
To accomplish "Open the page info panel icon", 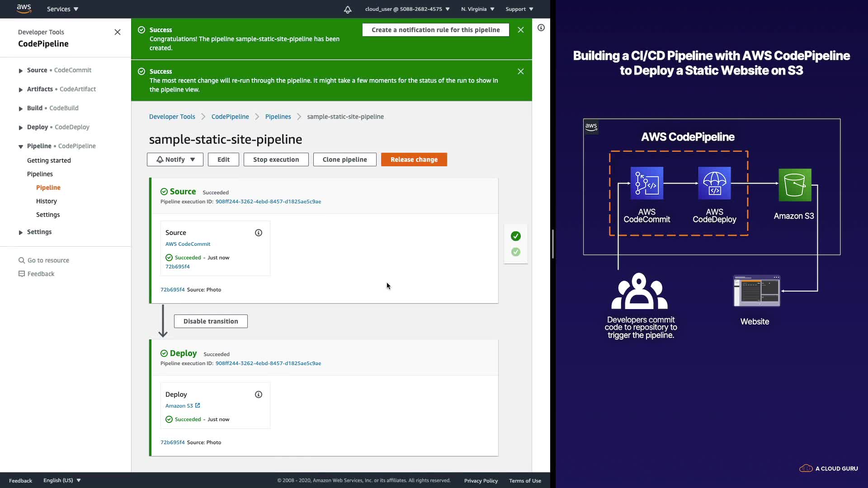I will tap(541, 28).
